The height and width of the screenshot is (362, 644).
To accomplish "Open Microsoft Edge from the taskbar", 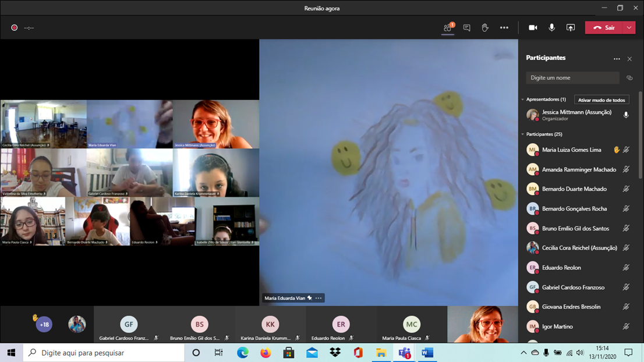I will pyautogui.click(x=242, y=353).
